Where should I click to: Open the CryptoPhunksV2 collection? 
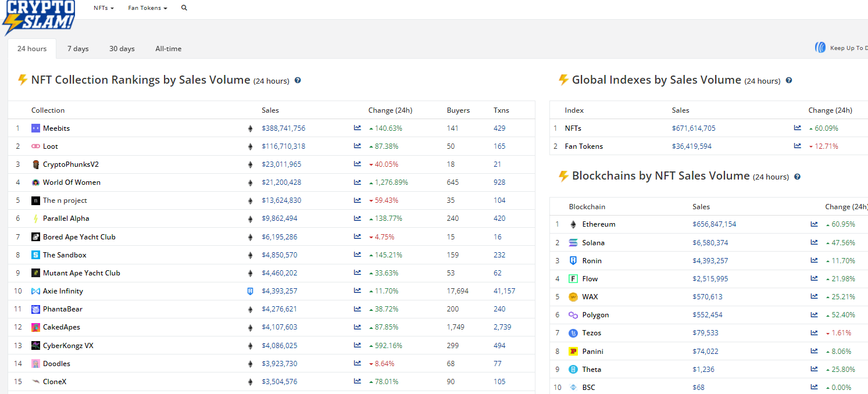click(x=71, y=164)
